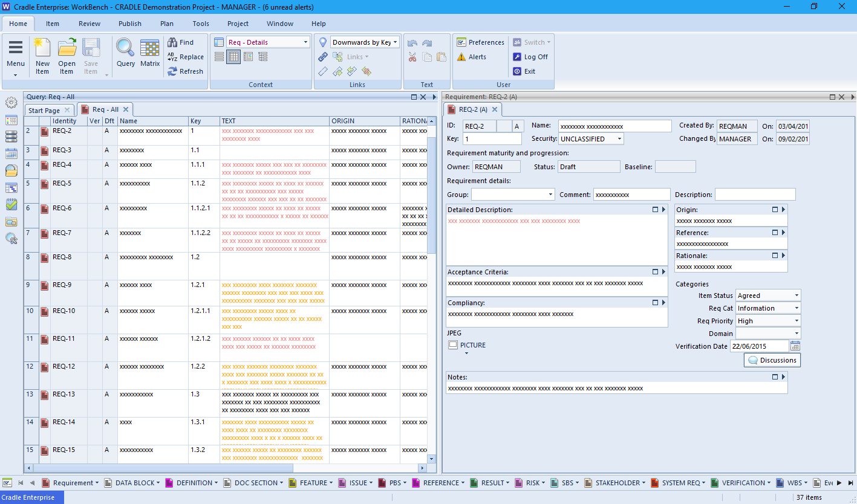The width and height of the screenshot is (857, 504).
Task: Switch to the Publish ribbon tab
Action: pyautogui.click(x=130, y=24)
